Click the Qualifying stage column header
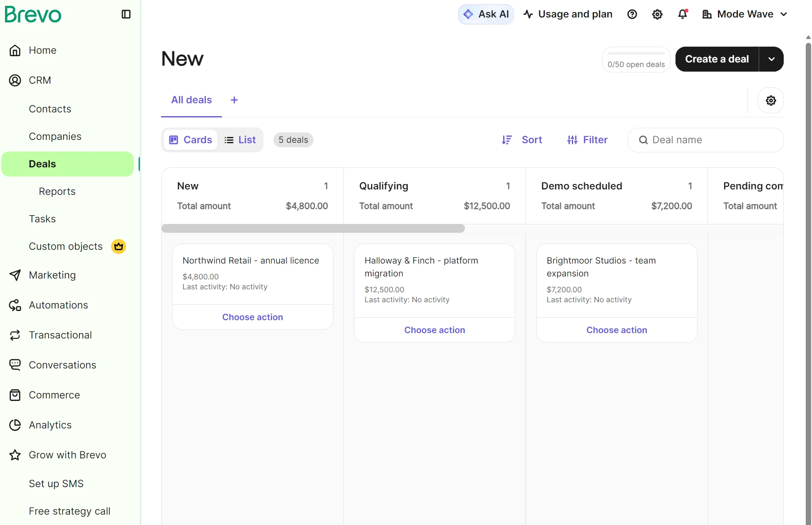The width and height of the screenshot is (812, 525). click(435, 196)
